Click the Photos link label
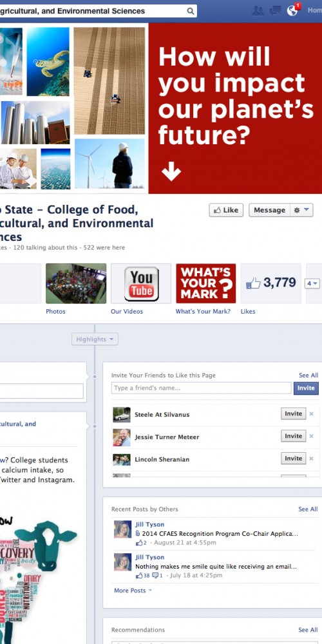 (x=55, y=311)
